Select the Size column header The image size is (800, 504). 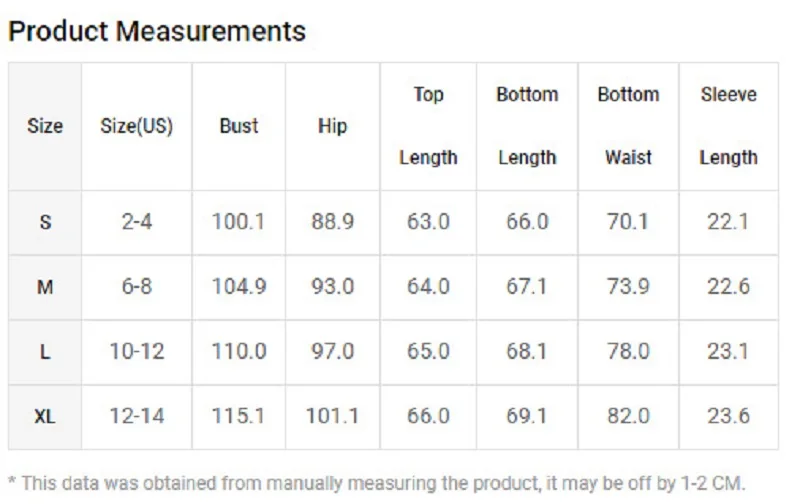(x=45, y=126)
